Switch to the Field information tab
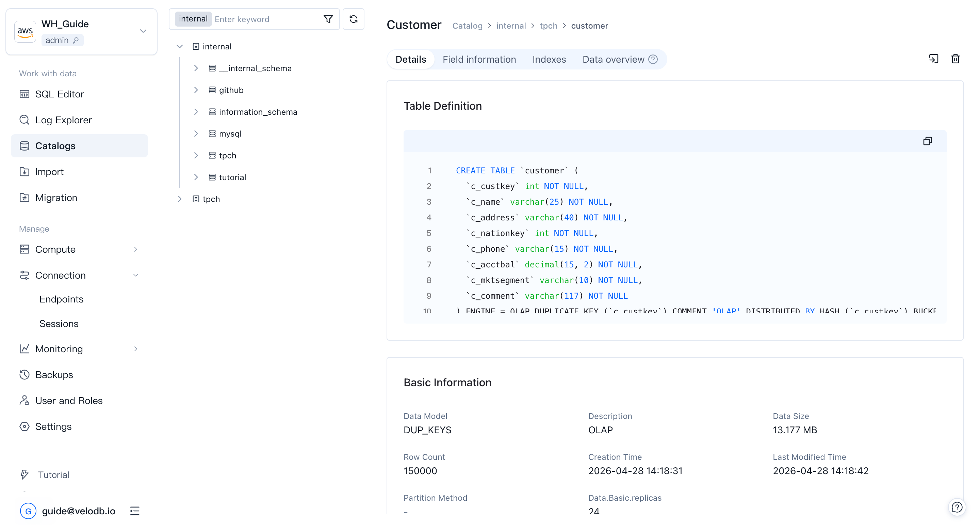The image size is (980, 530). pyautogui.click(x=479, y=59)
